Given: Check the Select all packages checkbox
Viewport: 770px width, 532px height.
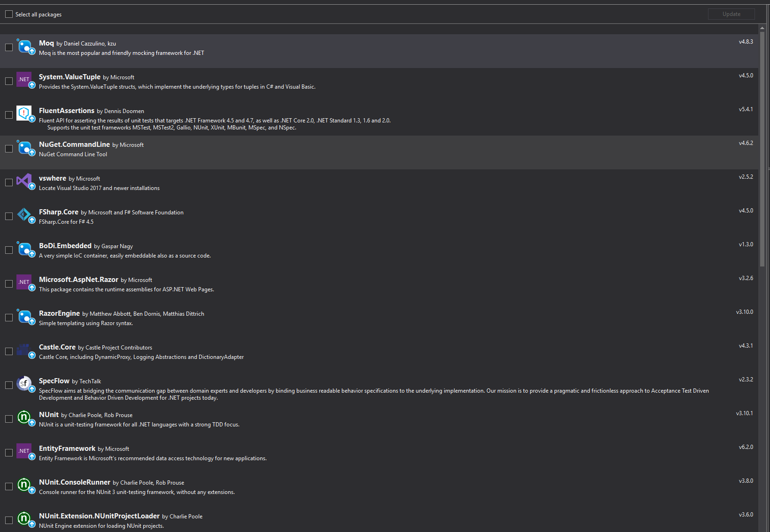Looking at the screenshot, I should pyautogui.click(x=9, y=14).
